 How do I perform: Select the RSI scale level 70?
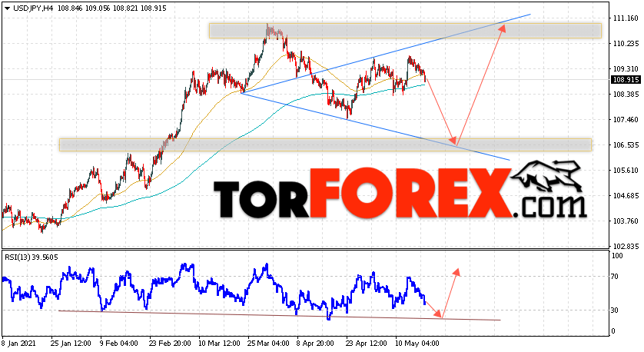click(615, 277)
